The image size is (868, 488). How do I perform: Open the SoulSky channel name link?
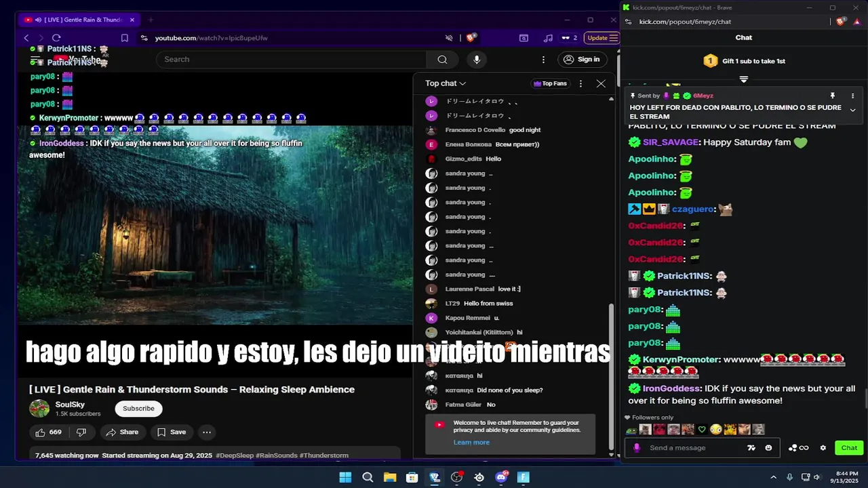coord(70,405)
